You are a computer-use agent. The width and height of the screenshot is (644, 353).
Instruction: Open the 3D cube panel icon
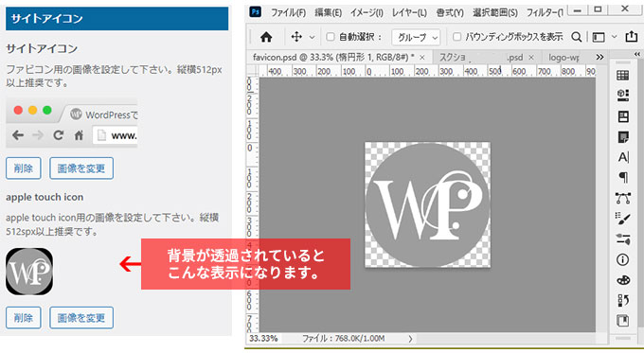pos(622,96)
